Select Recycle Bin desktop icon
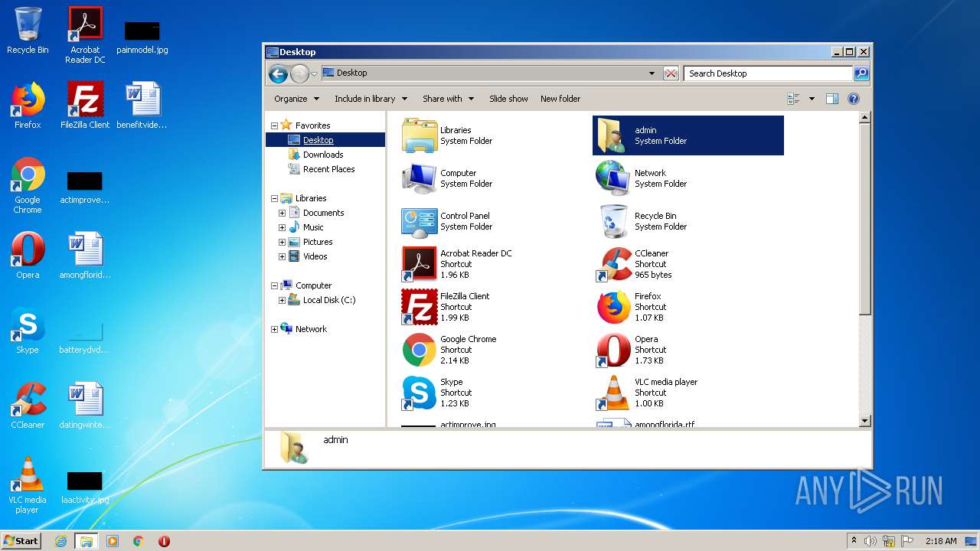The image size is (980, 551). tap(28, 31)
